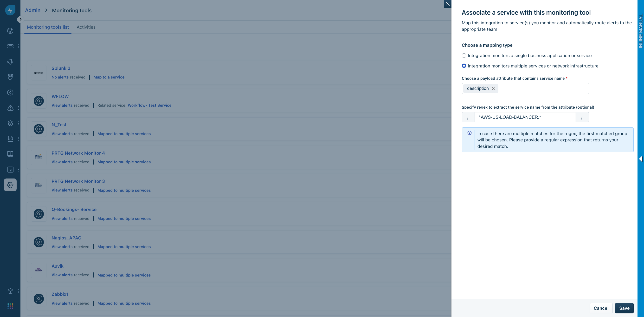Remove the description attribute tag

coord(493,89)
